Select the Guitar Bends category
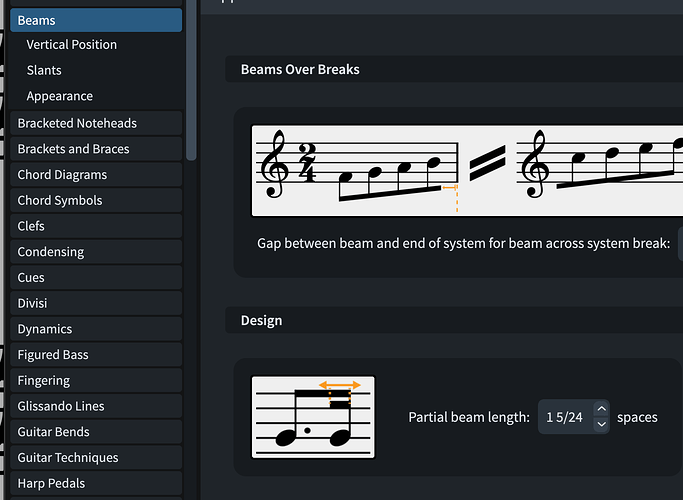The width and height of the screenshot is (683, 500). click(54, 432)
